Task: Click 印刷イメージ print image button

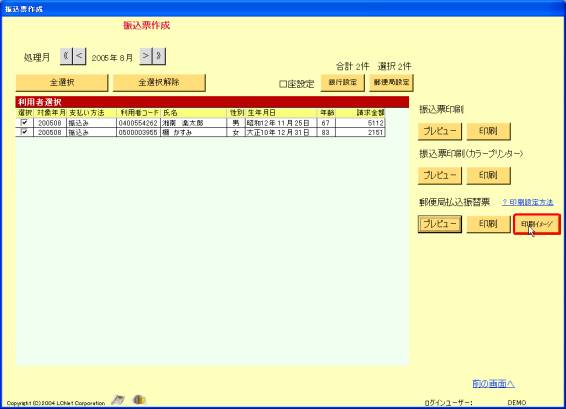Action: [537, 224]
